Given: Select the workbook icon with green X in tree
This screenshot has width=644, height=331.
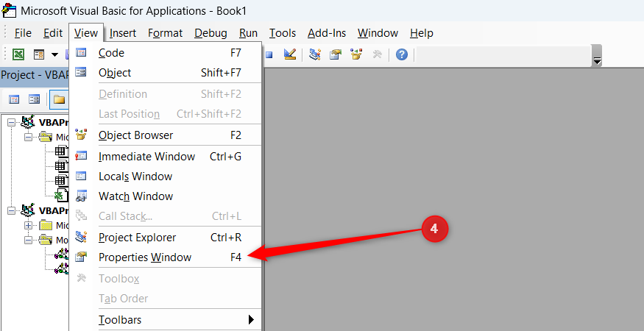Looking at the screenshot, I should coord(62,195).
